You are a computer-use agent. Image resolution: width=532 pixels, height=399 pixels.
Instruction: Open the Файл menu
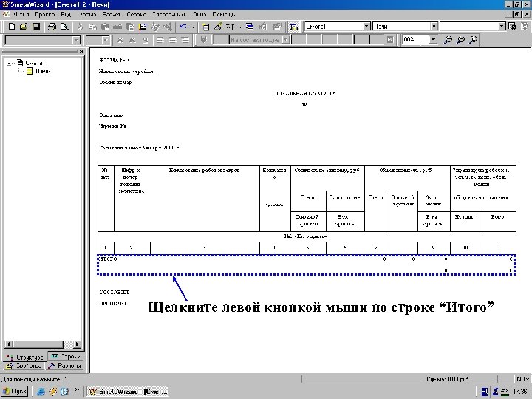(21, 14)
